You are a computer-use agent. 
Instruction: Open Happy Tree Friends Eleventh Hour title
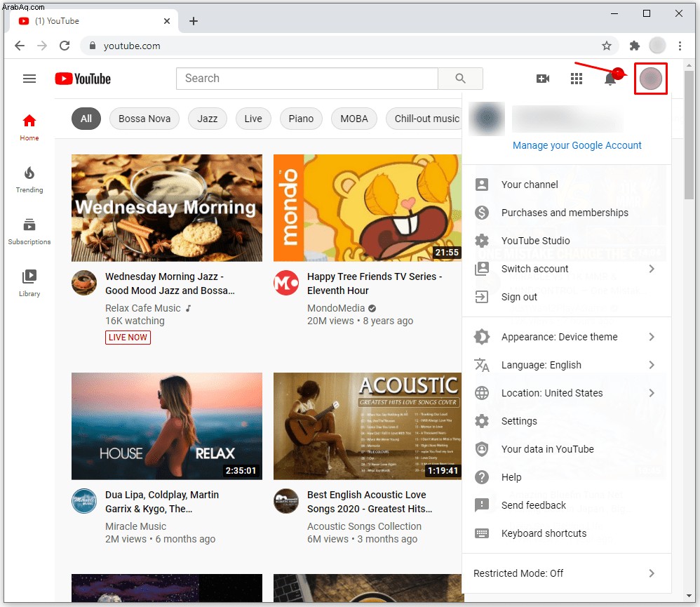[375, 284]
